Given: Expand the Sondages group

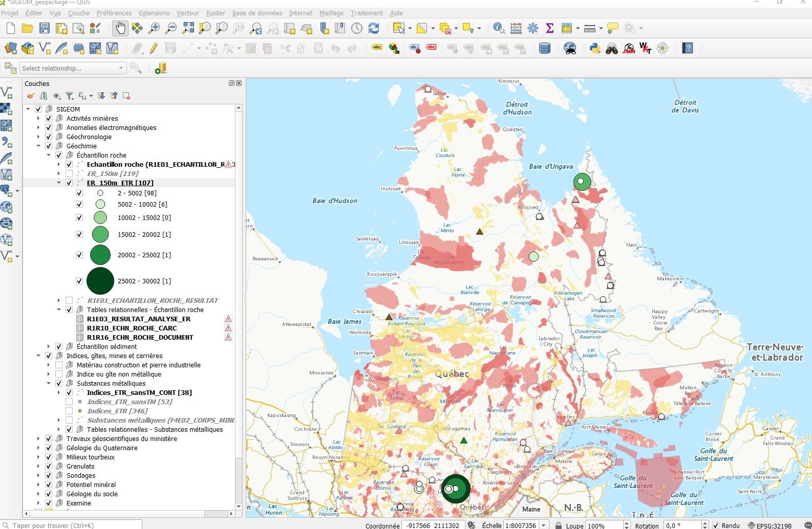Looking at the screenshot, I should click(38, 475).
